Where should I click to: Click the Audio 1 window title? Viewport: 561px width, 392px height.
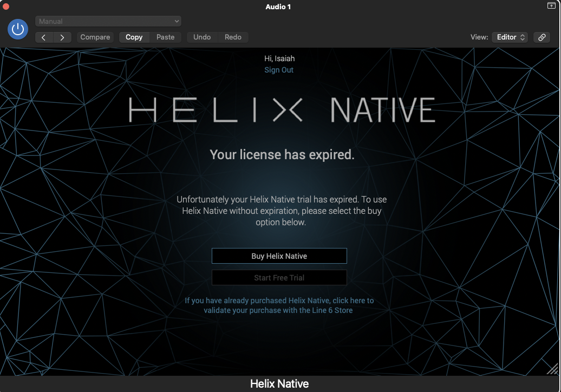coord(278,6)
